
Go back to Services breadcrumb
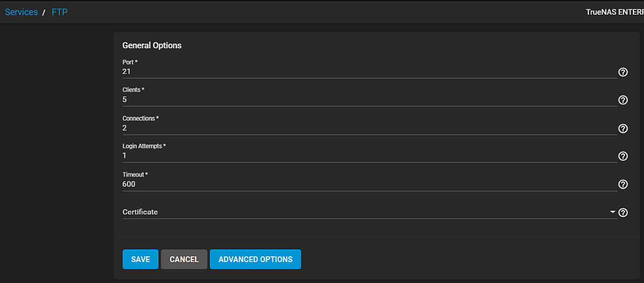21,12
